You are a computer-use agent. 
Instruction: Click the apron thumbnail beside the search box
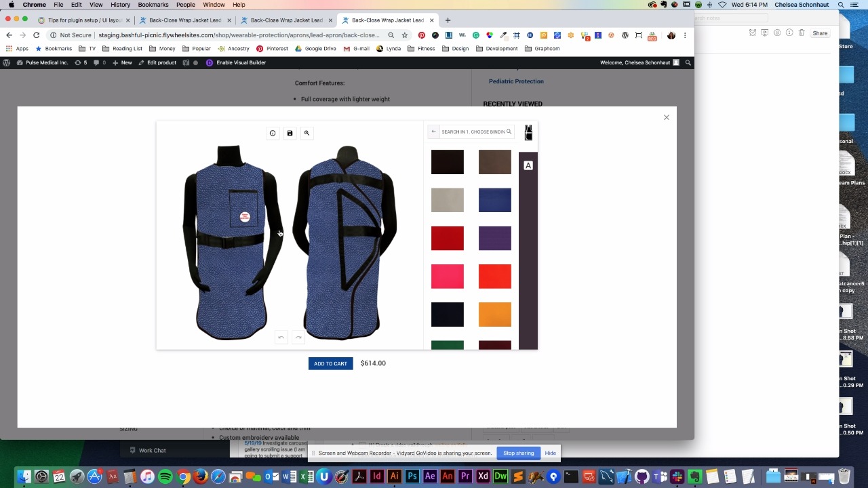(528, 132)
